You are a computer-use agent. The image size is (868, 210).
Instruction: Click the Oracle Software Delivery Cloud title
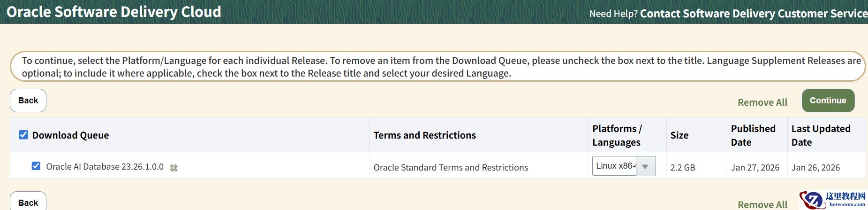coord(114,12)
